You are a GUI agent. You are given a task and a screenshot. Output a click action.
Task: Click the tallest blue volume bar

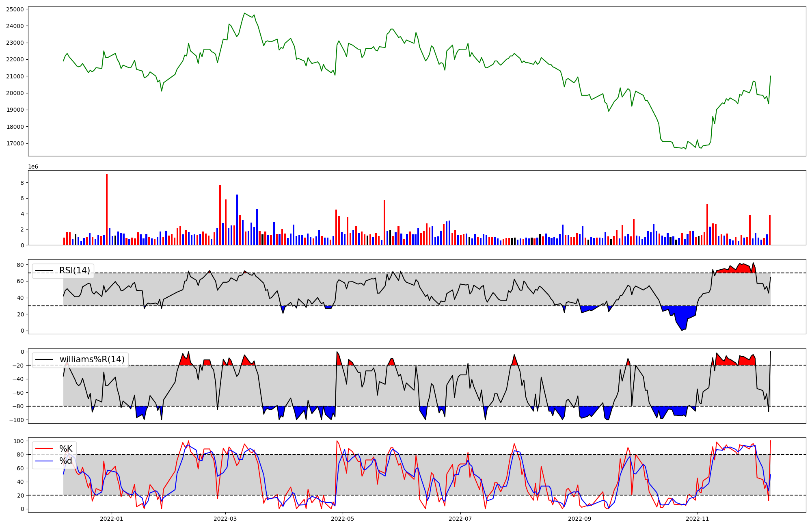[x=237, y=220]
